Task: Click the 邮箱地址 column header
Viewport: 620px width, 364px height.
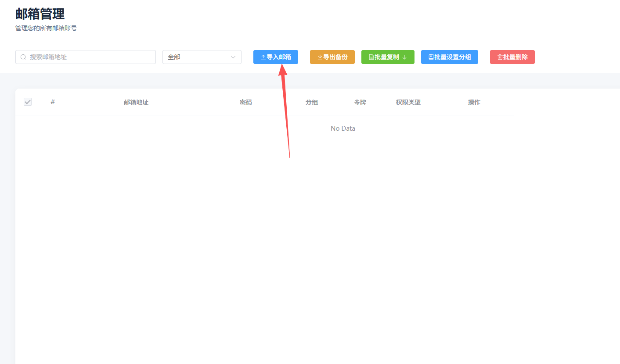Action: 136,102
